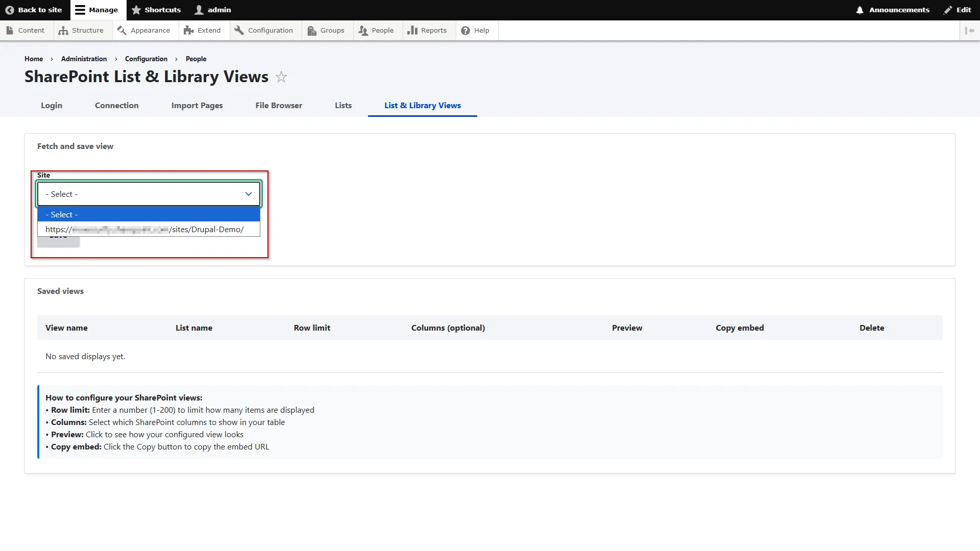Switch to the Import Pages tab
This screenshot has height=551, width=980.
(197, 106)
